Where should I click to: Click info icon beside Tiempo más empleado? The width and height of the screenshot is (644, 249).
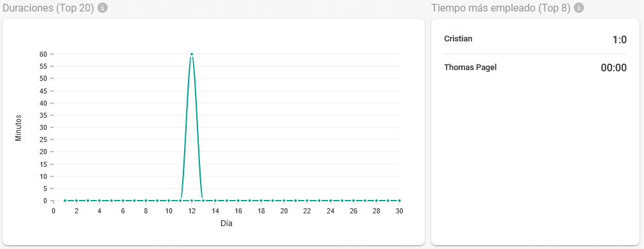(578, 8)
